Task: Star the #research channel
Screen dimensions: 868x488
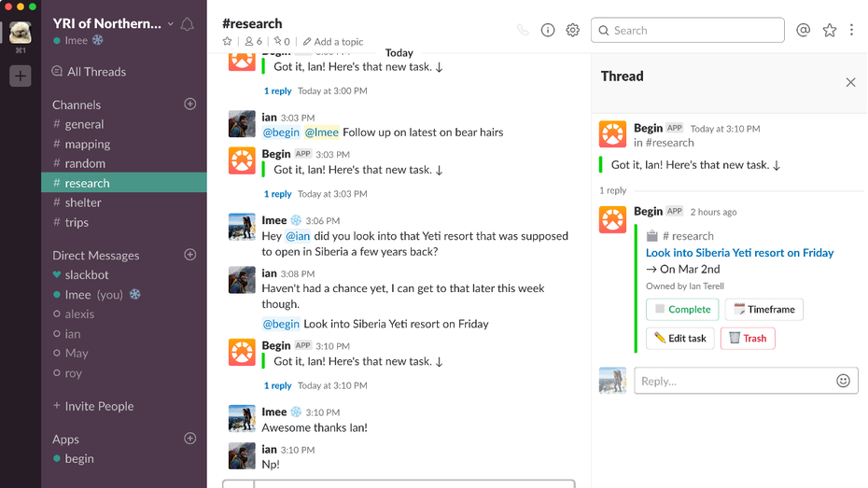Action: tap(227, 41)
